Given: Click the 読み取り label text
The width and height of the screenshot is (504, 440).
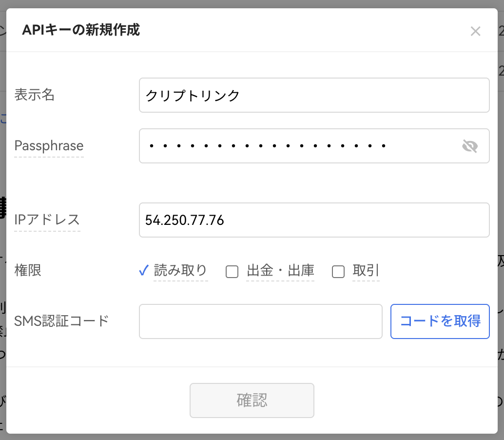Looking at the screenshot, I should pos(180,270).
